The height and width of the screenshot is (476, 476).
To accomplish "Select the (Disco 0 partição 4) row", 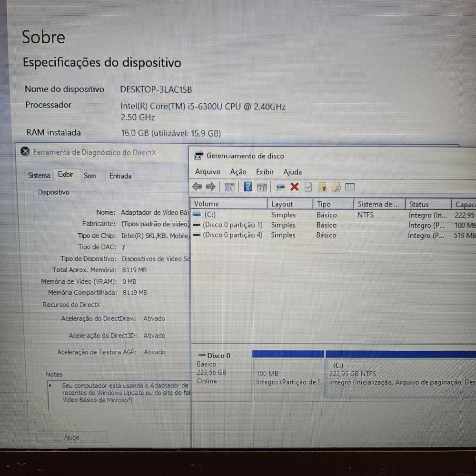I will pos(333,235).
